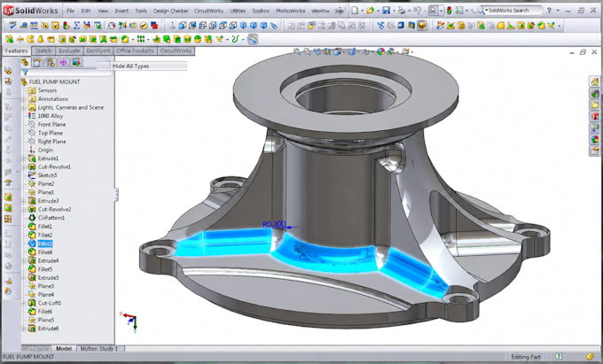Switch to the Office Products tab
The image size is (603, 364).
click(135, 50)
